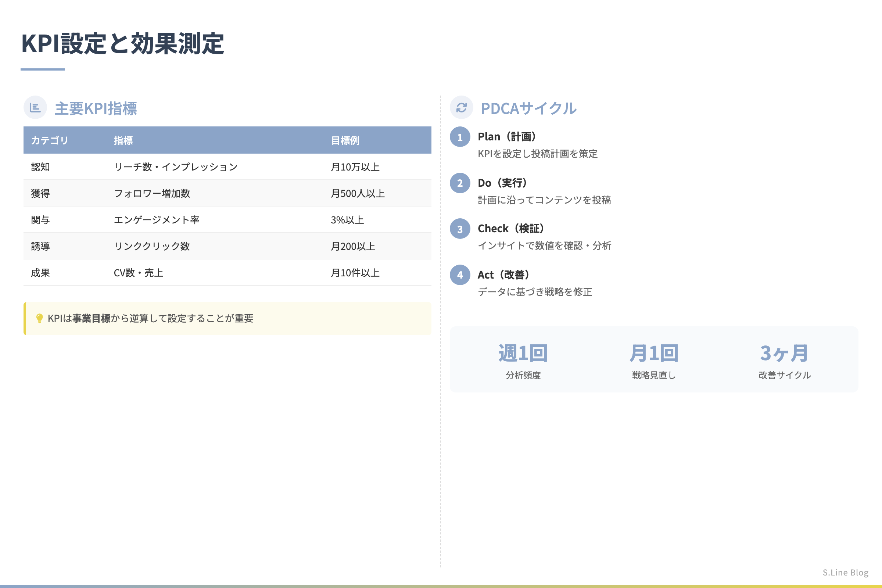Click the bar-chart icon beside 主要KPI指標
Image resolution: width=882 pixels, height=588 pixels.
click(35, 108)
